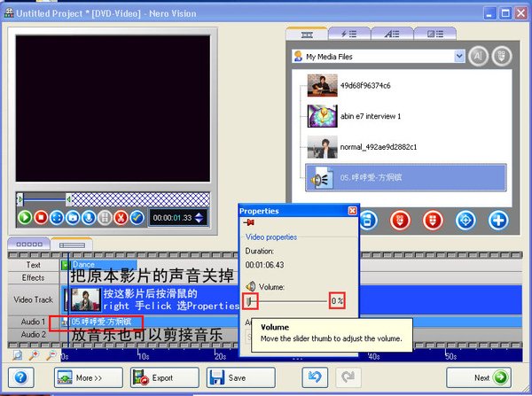Click the 10s mark on timeline ruler

[143, 356]
